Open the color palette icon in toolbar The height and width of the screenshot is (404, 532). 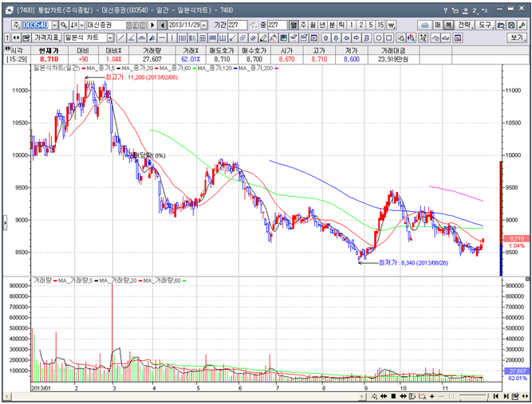[x=283, y=37]
